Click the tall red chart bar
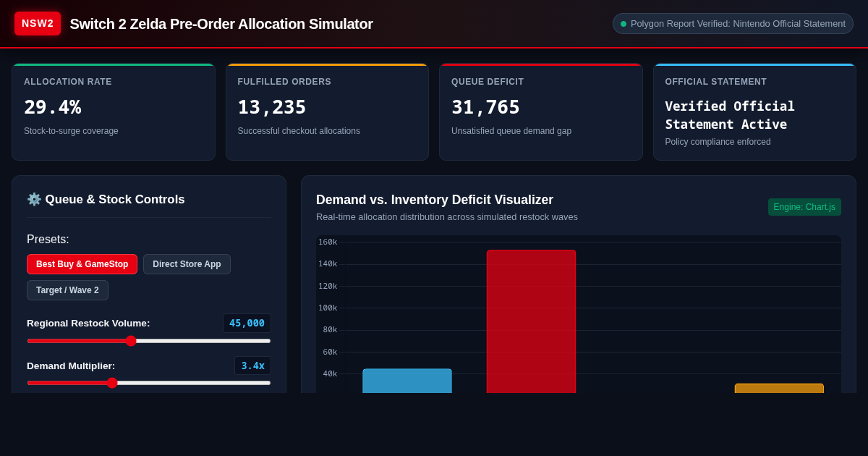Image resolution: width=868 pixels, height=456 pixels. coord(531,321)
